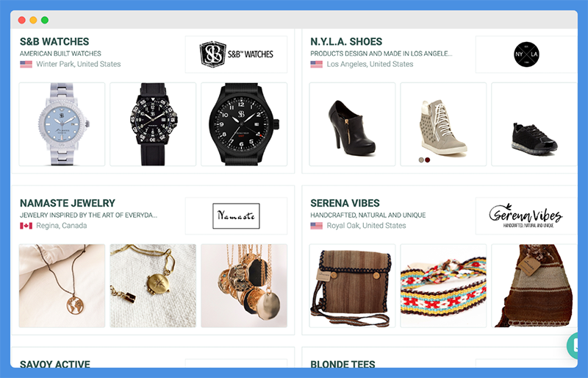This screenshot has width=588, height=378.
Task: Open the N.Y.L.A. SHOES store title
Action: (346, 41)
